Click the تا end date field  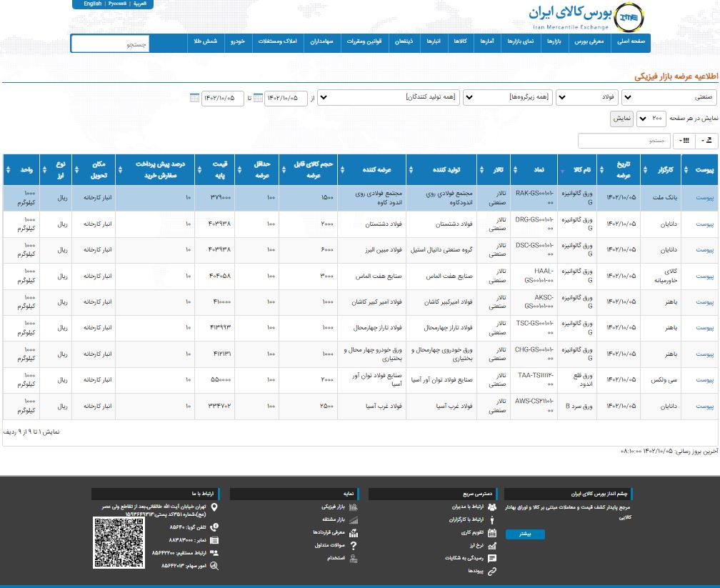click(x=223, y=98)
